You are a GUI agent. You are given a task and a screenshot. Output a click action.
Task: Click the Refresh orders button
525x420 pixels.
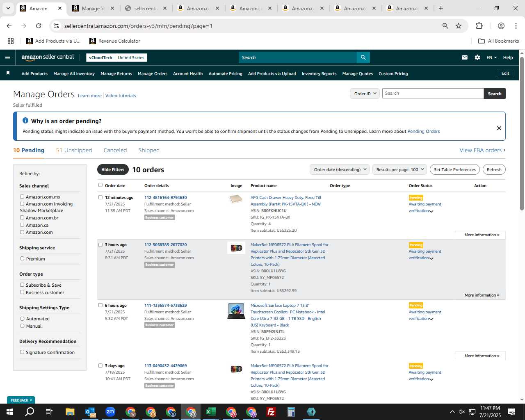click(x=494, y=169)
